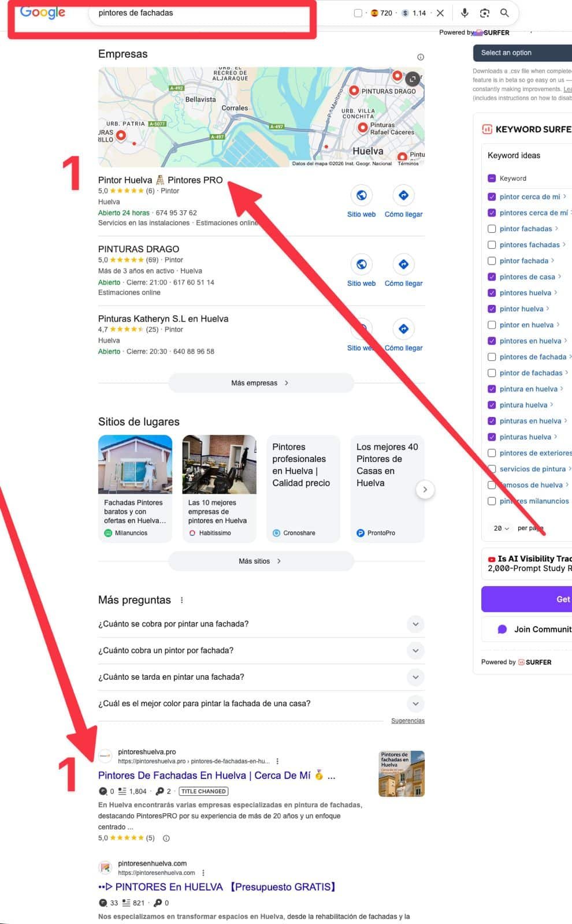Open Cómo llegar icon for Pintor Huelva
The height and width of the screenshot is (924, 572).
click(404, 195)
